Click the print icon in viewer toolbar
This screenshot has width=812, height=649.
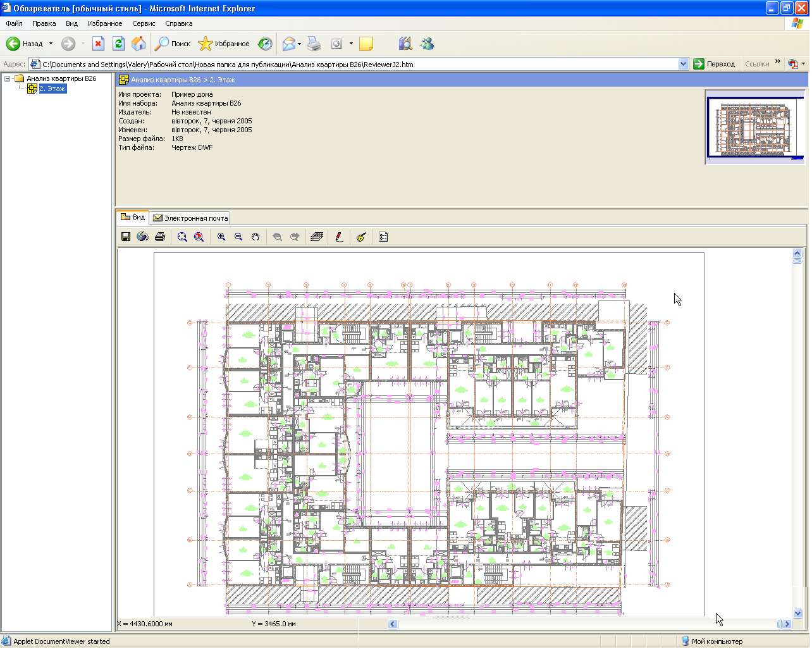tap(160, 237)
